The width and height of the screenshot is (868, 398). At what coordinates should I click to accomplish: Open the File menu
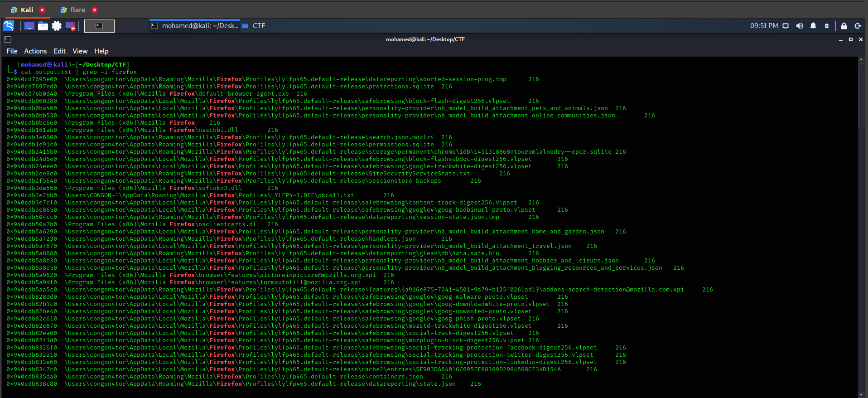(x=12, y=51)
